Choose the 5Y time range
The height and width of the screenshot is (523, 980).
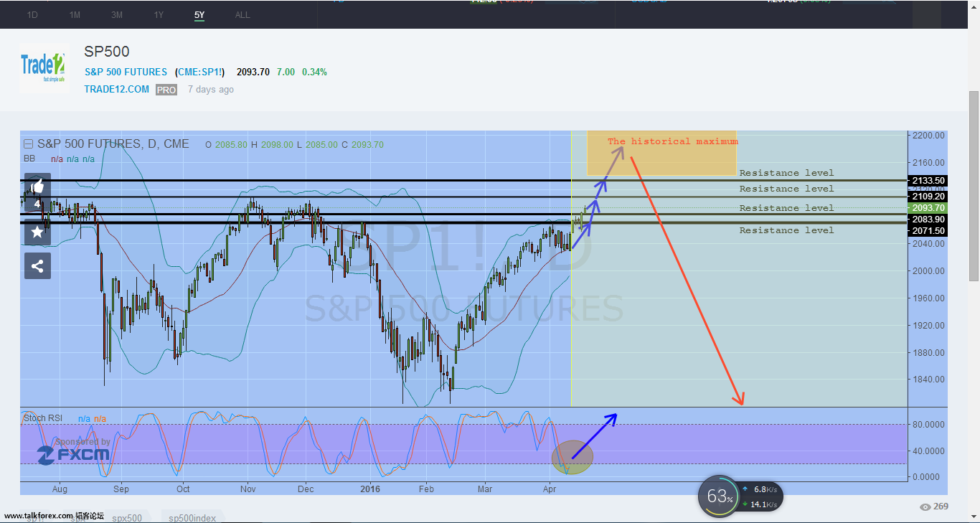pos(199,14)
